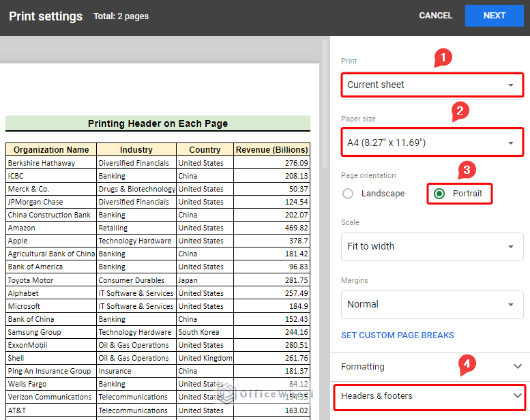The image size is (530, 420).
Task: Click the Verizon Communications cell
Action: 51,397
